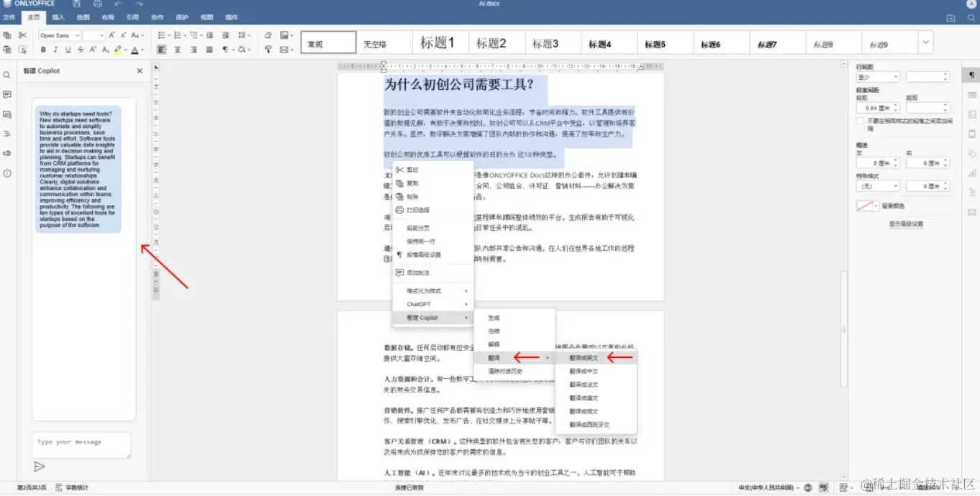Viewport: 980px width, 496px height.
Task: Apply the 标题1 heading style
Action: pos(439,42)
